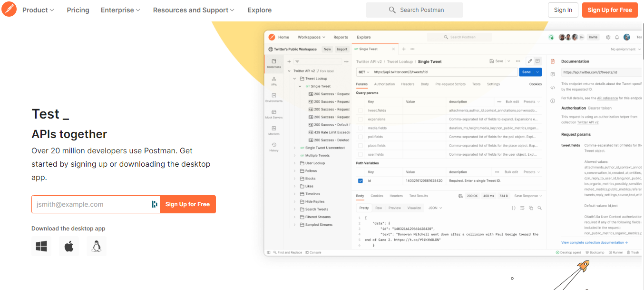The image size is (644, 290).
Task: Search within the response body
Action: [x=539, y=208]
